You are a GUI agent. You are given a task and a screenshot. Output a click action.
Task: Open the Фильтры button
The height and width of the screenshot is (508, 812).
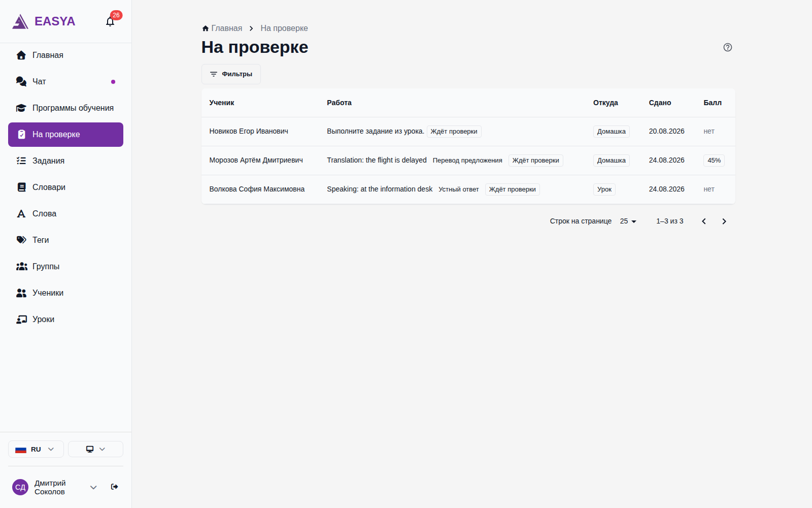[231, 74]
